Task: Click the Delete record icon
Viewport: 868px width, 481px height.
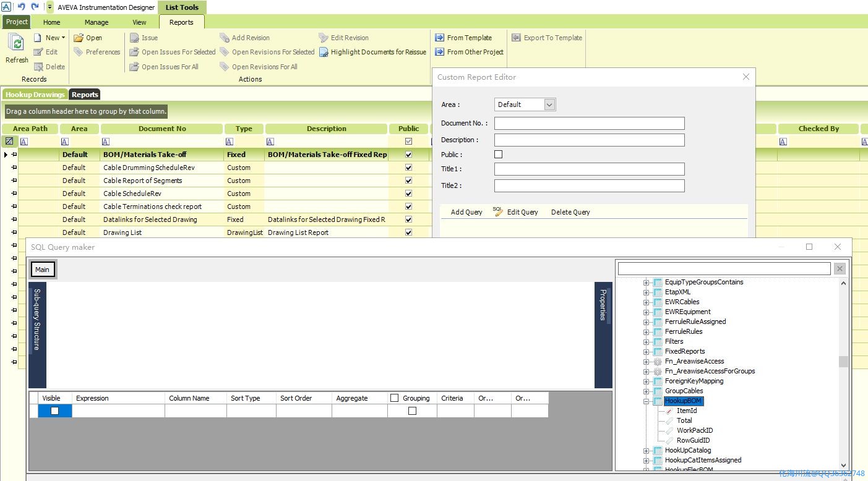Action: (x=38, y=67)
